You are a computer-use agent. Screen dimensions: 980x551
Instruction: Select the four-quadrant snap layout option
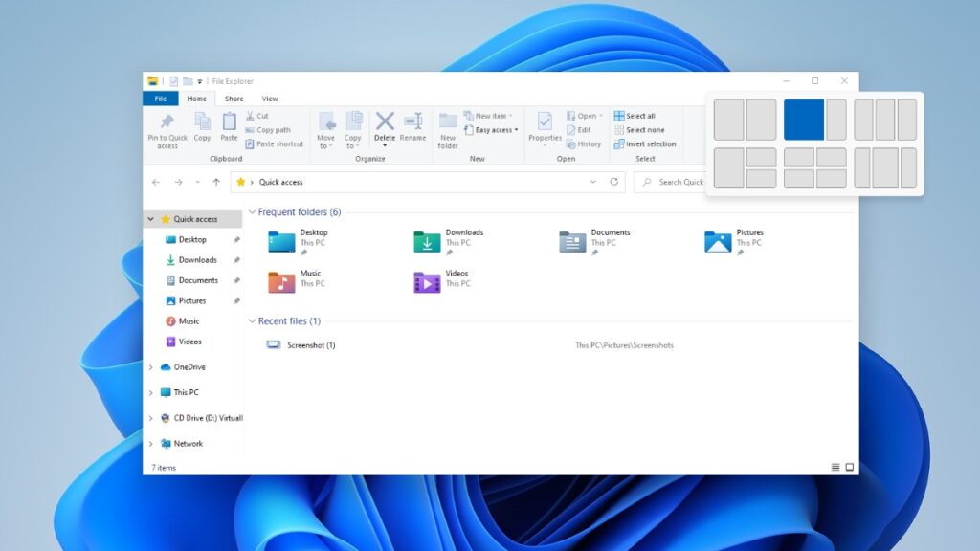click(x=815, y=168)
